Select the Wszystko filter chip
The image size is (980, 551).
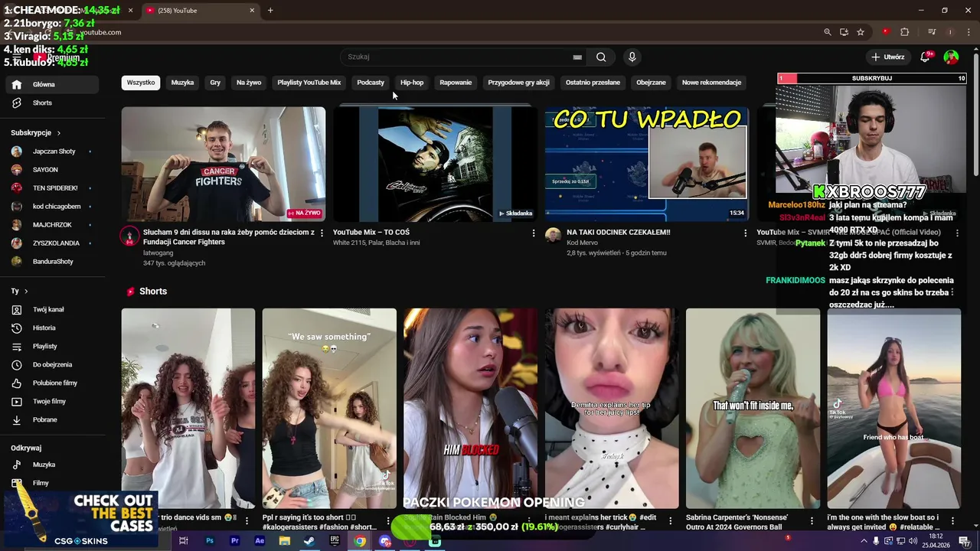(141, 83)
